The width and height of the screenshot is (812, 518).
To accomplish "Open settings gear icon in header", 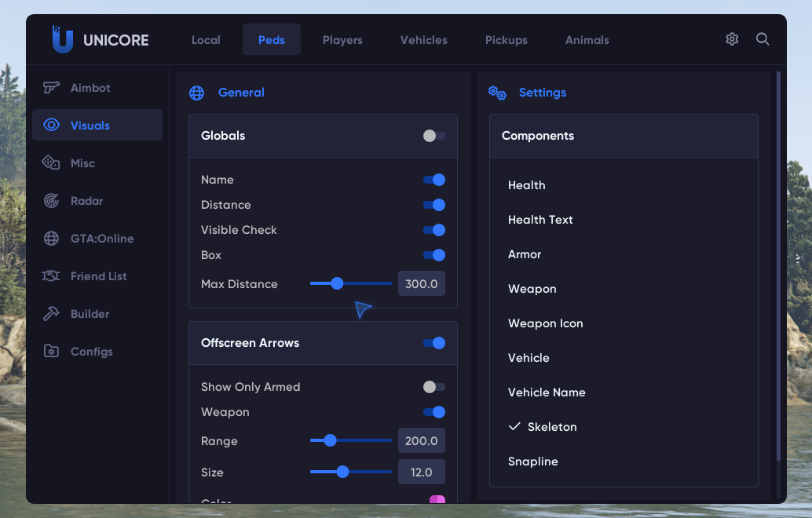I will click(732, 39).
